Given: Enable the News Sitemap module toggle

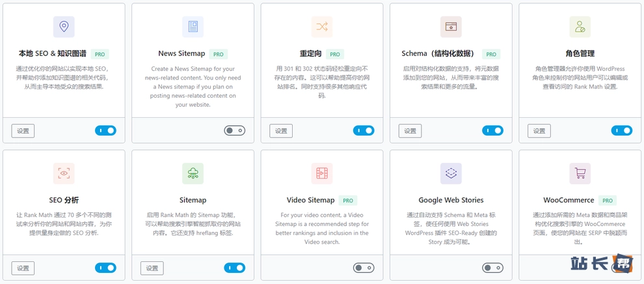Looking at the screenshot, I should [x=234, y=130].
